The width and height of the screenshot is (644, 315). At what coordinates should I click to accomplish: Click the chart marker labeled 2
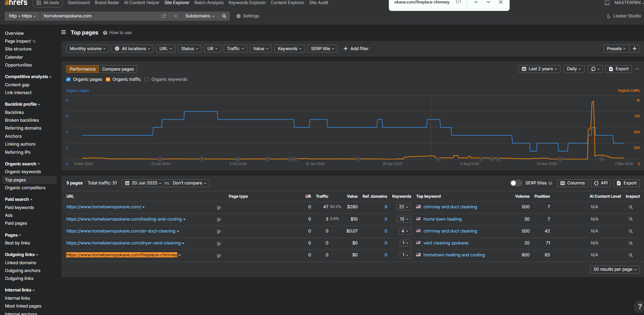[202, 159]
